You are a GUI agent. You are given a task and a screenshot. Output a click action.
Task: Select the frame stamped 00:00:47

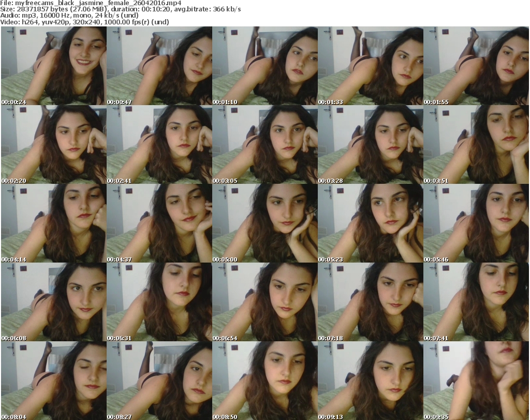(x=159, y=66)
